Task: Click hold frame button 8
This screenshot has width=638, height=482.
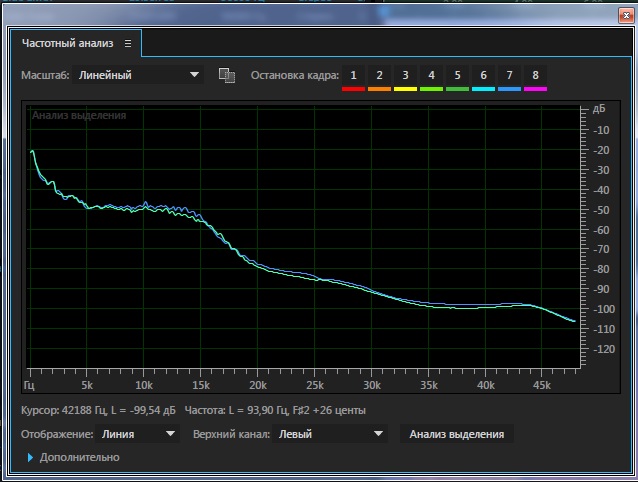Action: (x=535, y=76)
